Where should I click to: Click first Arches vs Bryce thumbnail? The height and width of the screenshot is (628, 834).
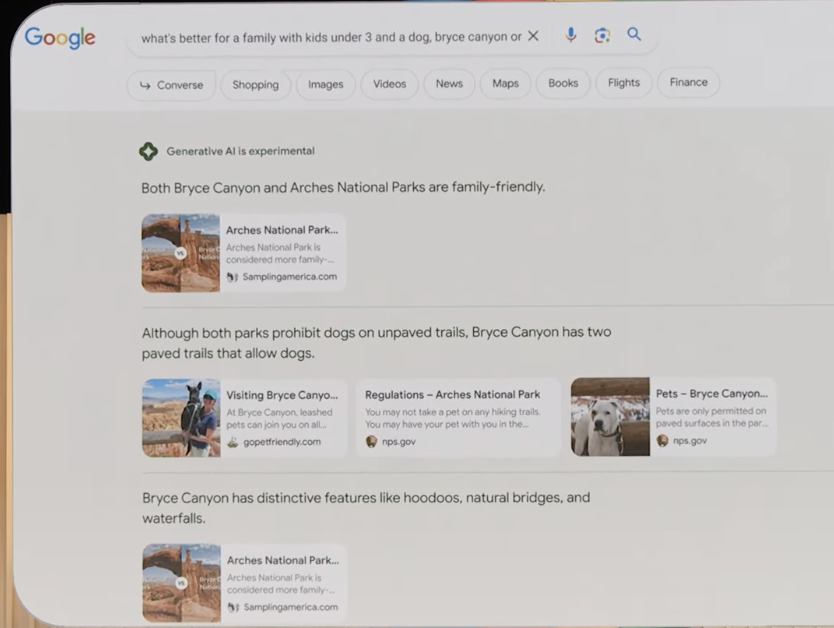pos(181,253)
